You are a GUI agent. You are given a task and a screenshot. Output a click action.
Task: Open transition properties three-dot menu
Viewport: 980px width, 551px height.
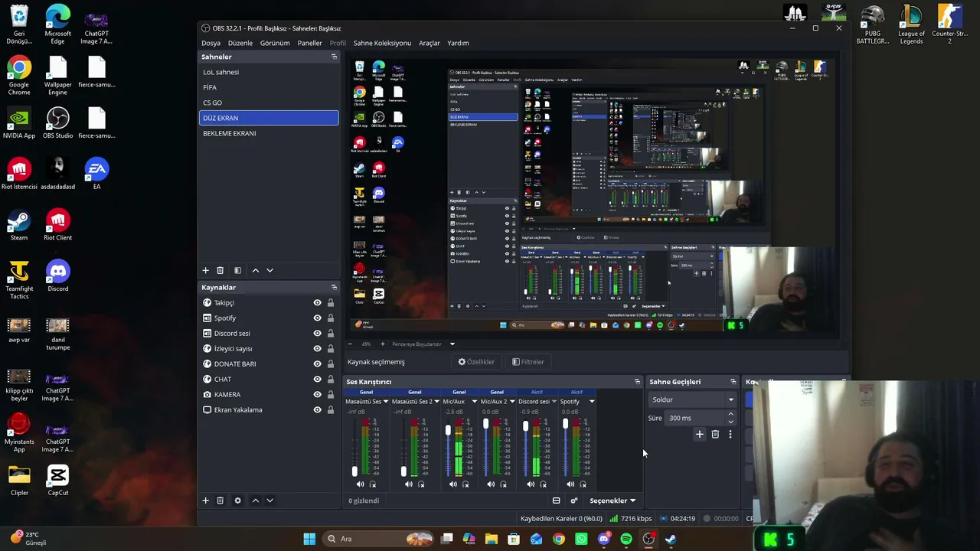(x=730, y=434)
